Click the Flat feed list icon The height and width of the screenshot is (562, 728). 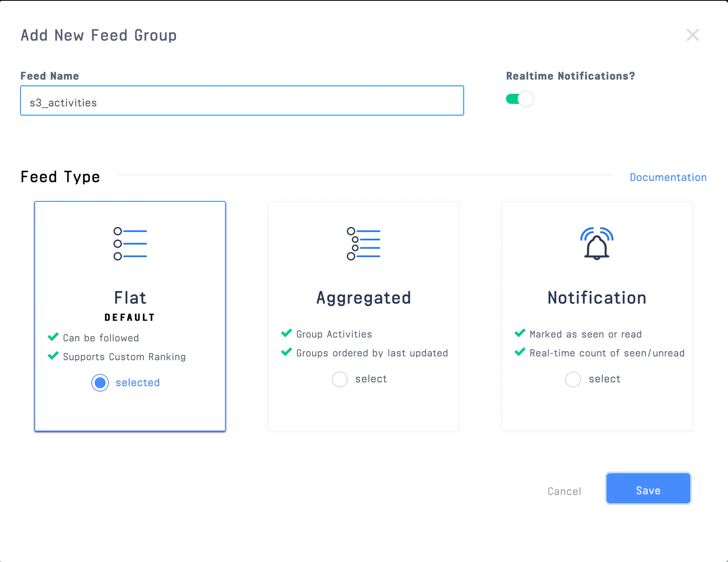tap(130, 244)
